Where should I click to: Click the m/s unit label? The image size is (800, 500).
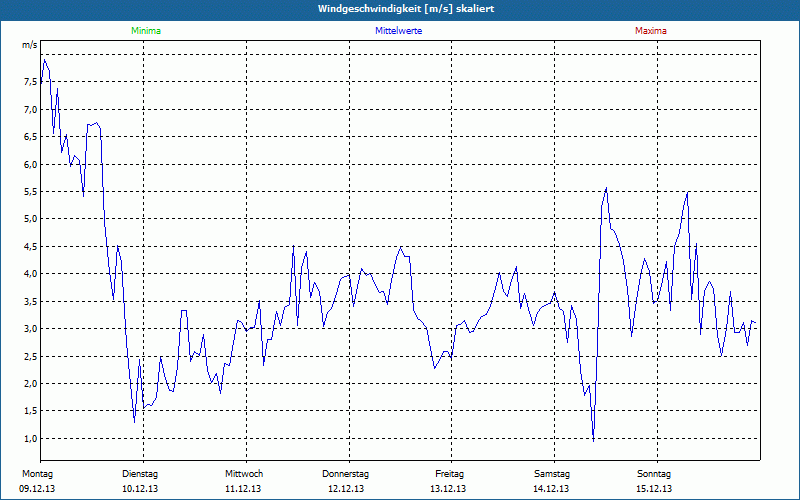30,44
